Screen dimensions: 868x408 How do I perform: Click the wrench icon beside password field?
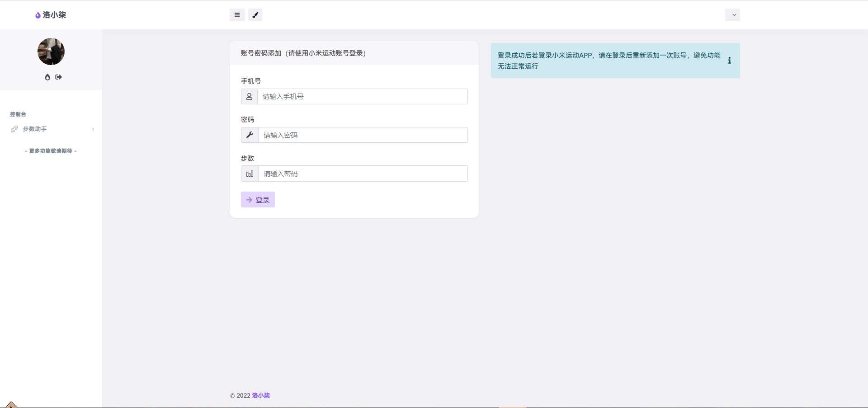250,135
